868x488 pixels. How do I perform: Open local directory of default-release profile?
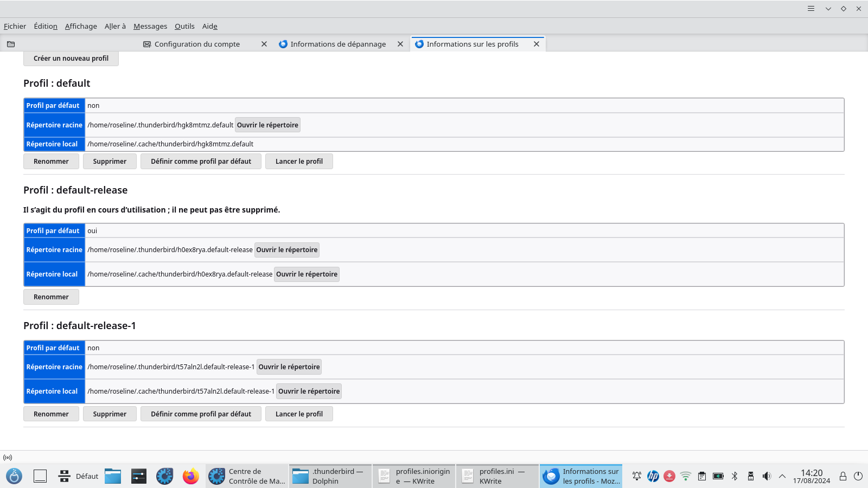pos(307,274)
